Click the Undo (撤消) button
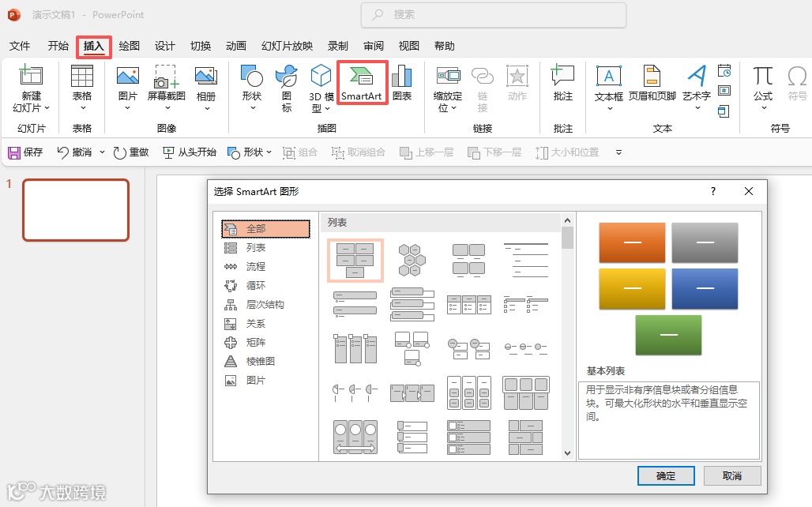812x507 pixels. pyautogui.click(x=74, y=152)
